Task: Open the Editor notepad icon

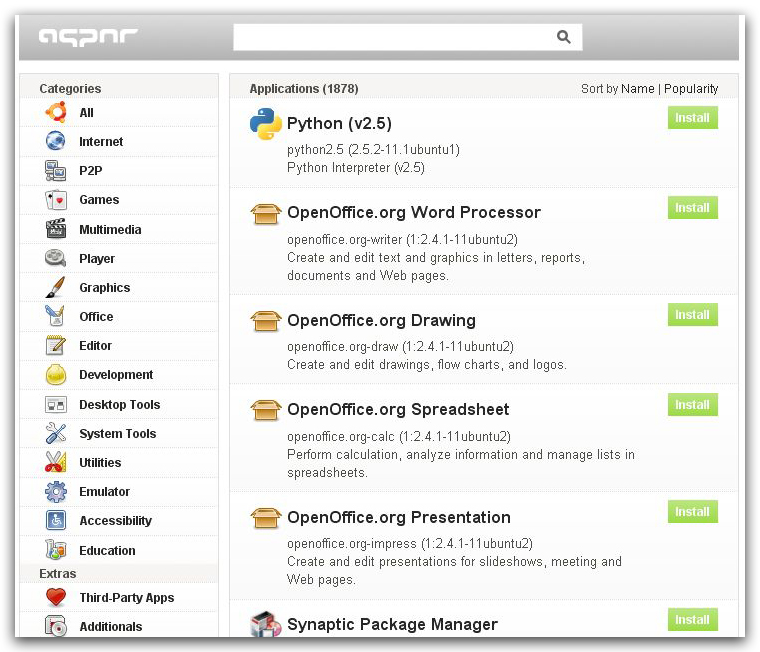Action: pos(56,345)
